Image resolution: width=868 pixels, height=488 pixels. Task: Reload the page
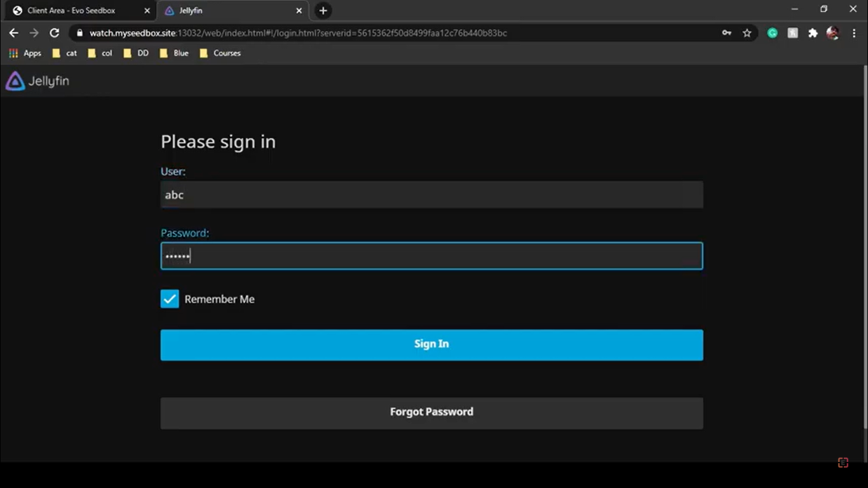click(55, 32)
